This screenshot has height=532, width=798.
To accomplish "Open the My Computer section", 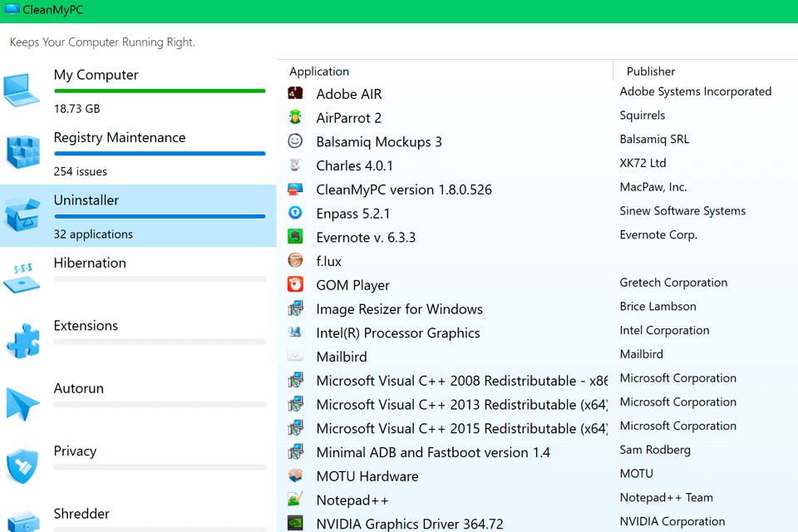I will click(138, 91).
